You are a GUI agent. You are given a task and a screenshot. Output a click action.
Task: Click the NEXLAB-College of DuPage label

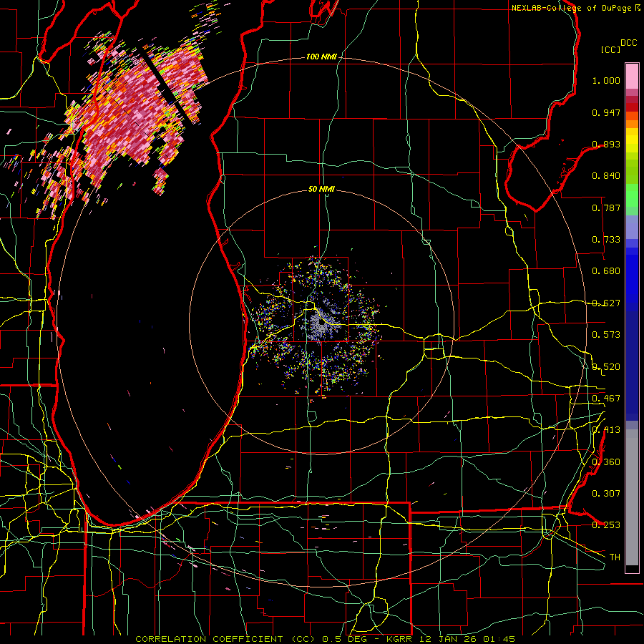(571, 8)
